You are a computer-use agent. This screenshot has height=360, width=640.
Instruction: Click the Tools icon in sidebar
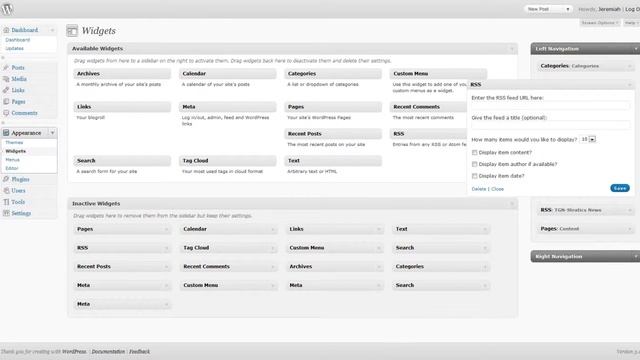pos(6,202)
